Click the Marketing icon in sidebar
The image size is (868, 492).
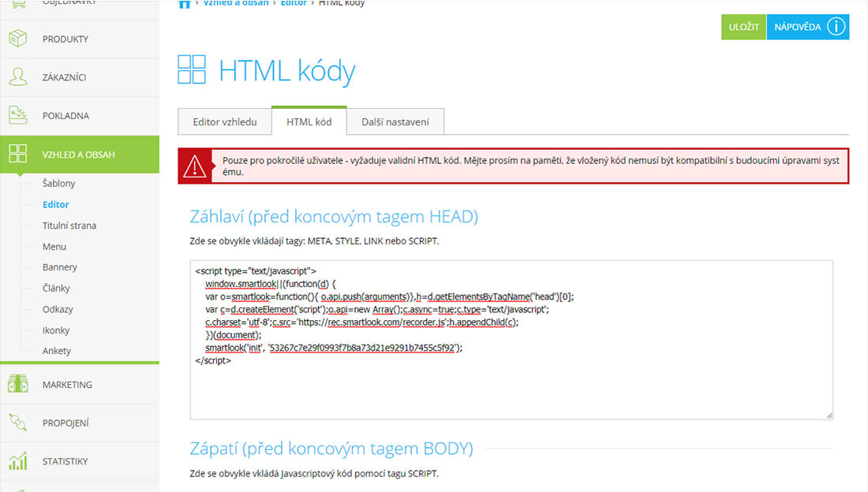pyautogui.click(x=17, y=384)
